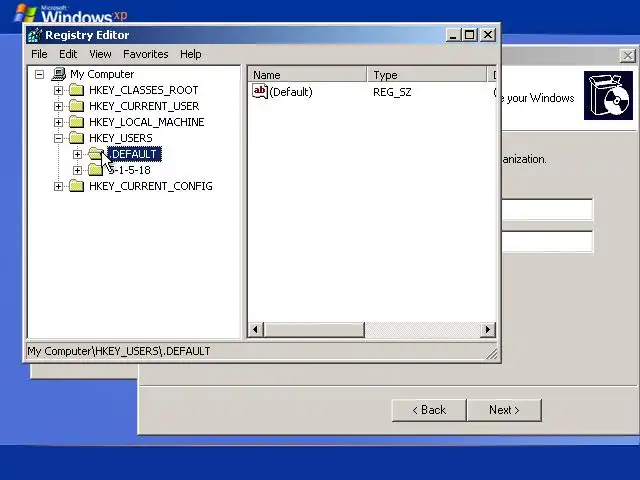Click the My Computer icon in tree

(x=59, y=74)
